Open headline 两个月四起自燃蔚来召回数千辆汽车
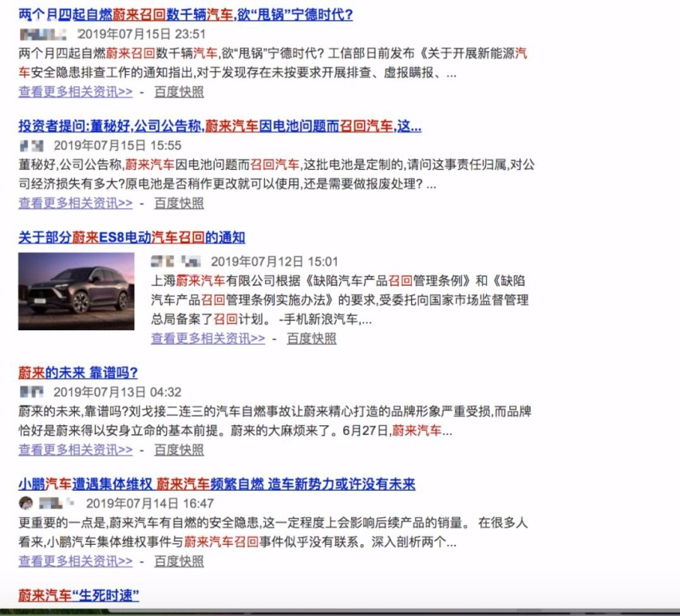Screen dimensions: 680x616 pyautogui.click(x=186, y=14)
